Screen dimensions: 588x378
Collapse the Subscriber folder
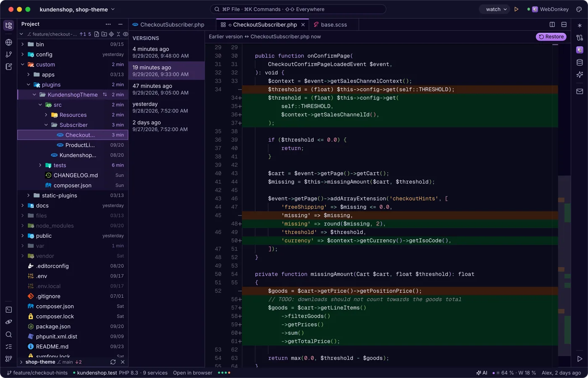46,125
